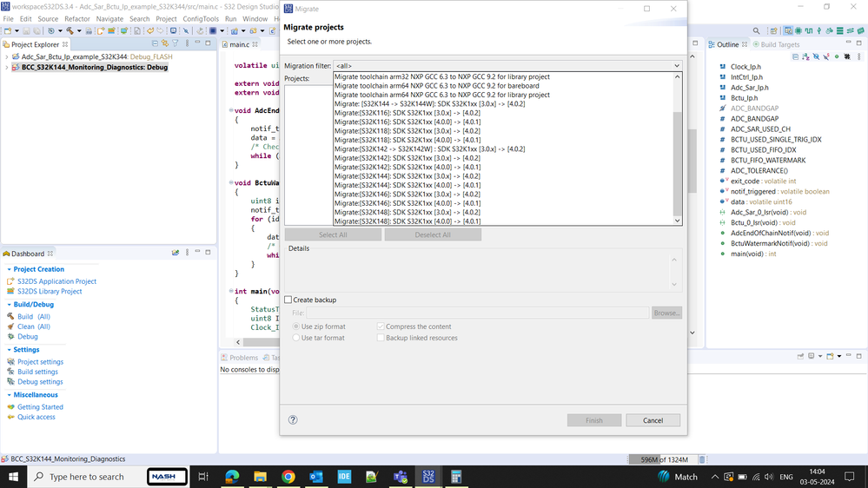The image size is (868, 488).
Task: Toggle the Backup linked resources checkbox
Action: coord(381,338)
